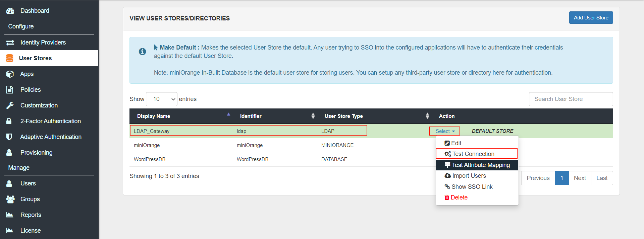Click the Adaptive Authentication shield icon

[9, 137]
